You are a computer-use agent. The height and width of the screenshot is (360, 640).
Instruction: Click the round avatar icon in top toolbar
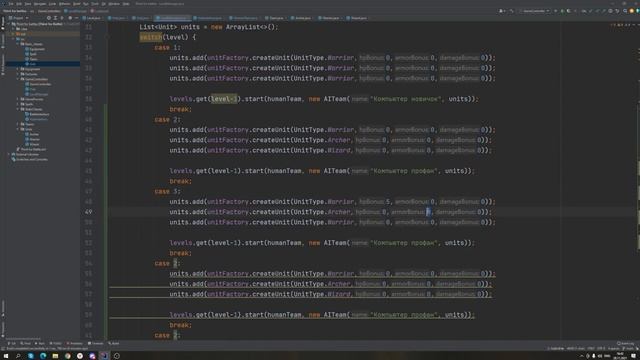pos(631,11)
